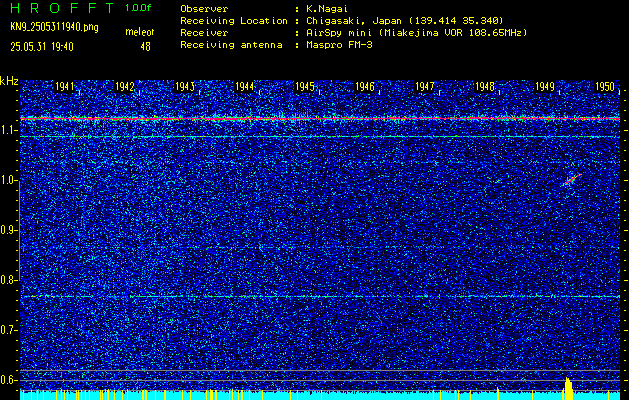Click the HROFFT program title
Image resolution: width=629 pixels, height=400 pixels.
(62, 8)
